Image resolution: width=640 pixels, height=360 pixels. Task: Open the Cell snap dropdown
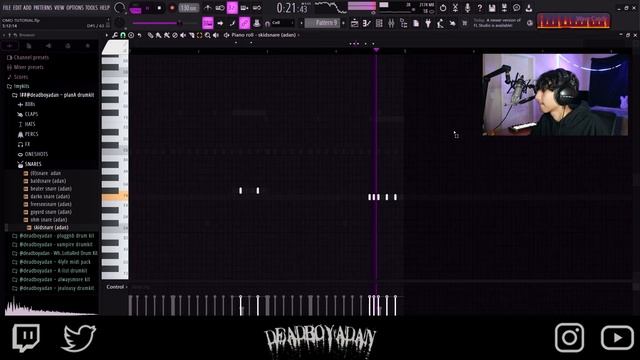[282, 23]
